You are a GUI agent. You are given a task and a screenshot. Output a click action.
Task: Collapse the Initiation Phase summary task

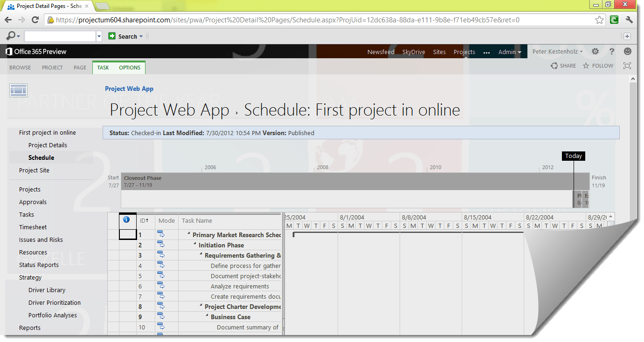click(x=195, y=245)
